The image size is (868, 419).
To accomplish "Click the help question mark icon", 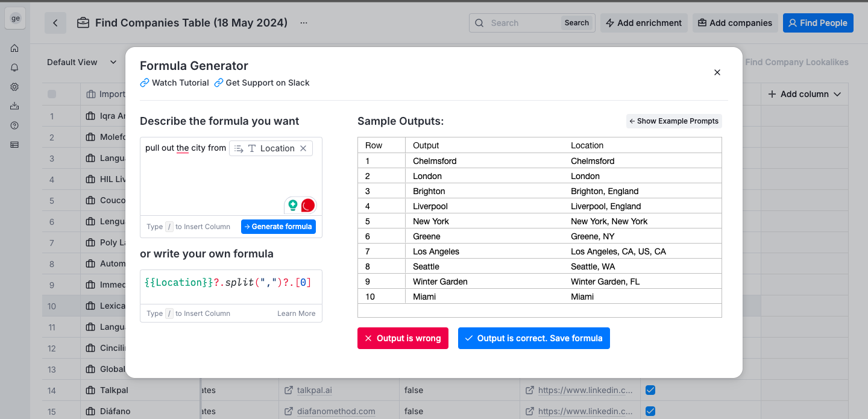I will click(x=14, y=125).
